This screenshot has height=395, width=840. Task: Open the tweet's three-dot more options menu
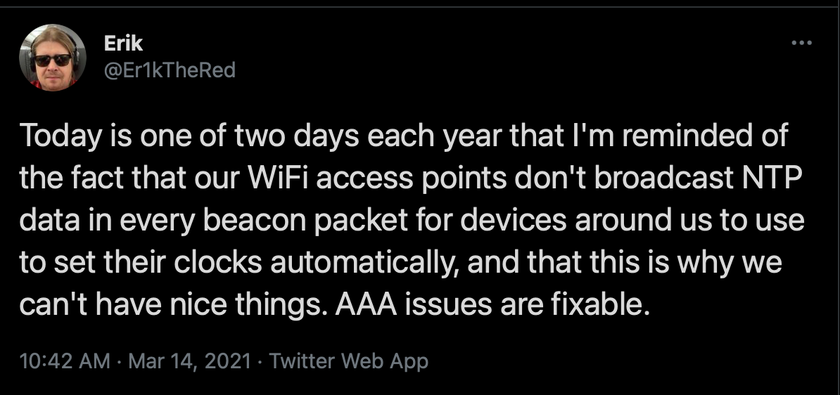click(x=801, y=43)
